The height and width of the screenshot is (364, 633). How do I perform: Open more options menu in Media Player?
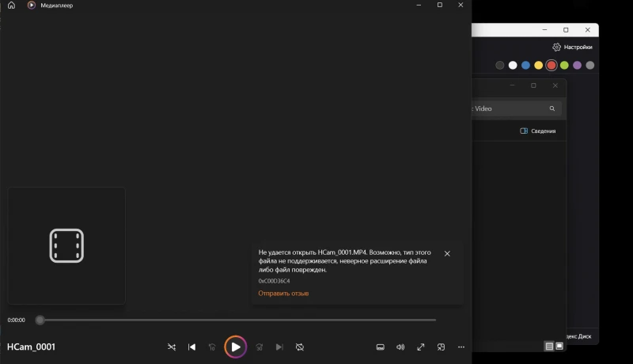[461, 347]
